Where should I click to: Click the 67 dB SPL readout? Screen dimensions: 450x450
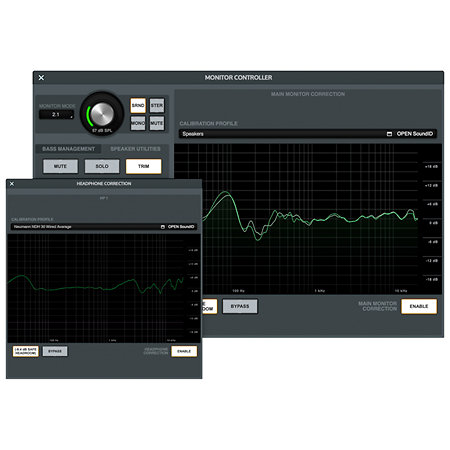pos(102,130)
